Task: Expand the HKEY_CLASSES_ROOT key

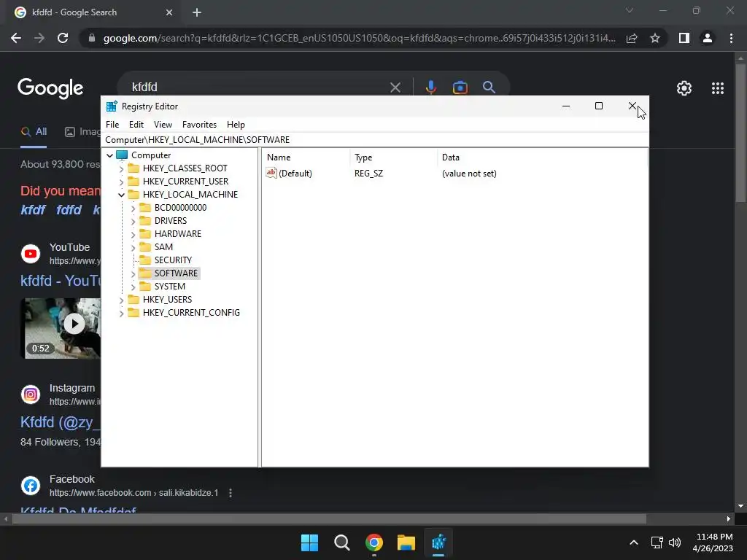Action: coord(121,168)
